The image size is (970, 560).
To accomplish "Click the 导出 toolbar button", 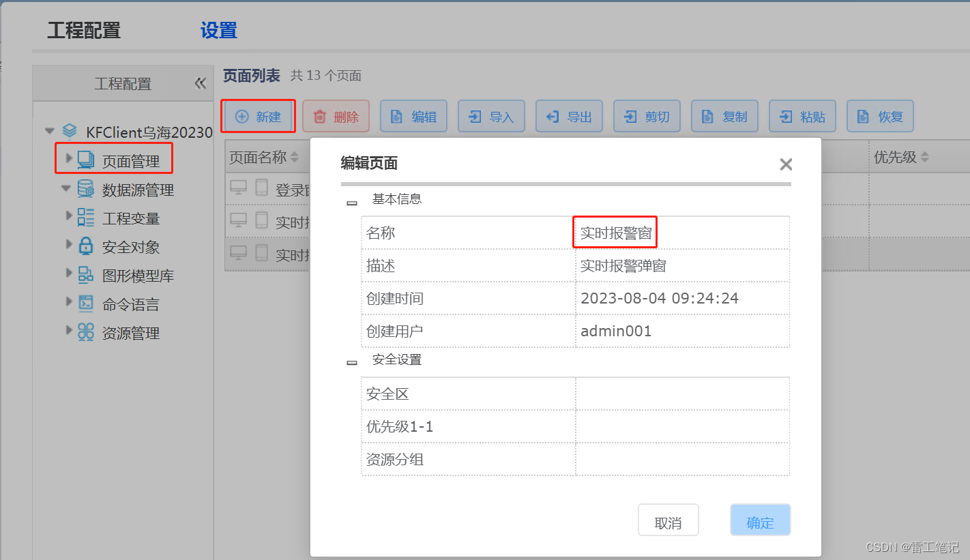I will [569, 117].
